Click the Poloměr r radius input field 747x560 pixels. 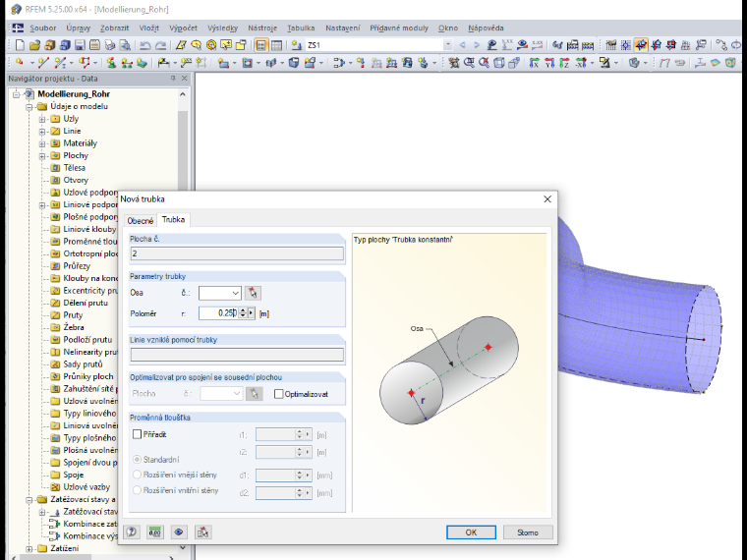[x=218, y=313]
